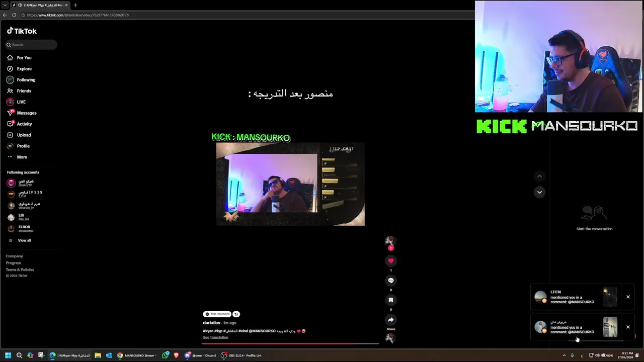This screenshot has height=362, width=644.
Task: Open thumbnail in I.TITN notification
Action: pos(610,297)
